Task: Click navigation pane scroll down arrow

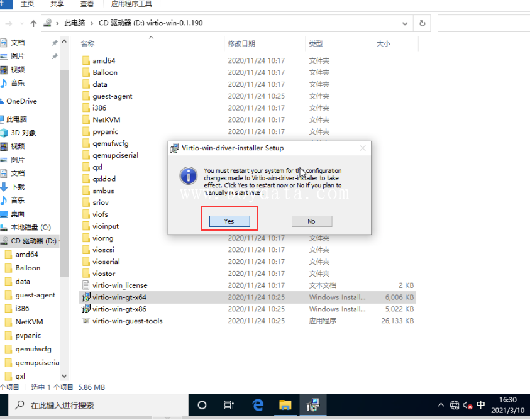Action: tap(64, 376)
